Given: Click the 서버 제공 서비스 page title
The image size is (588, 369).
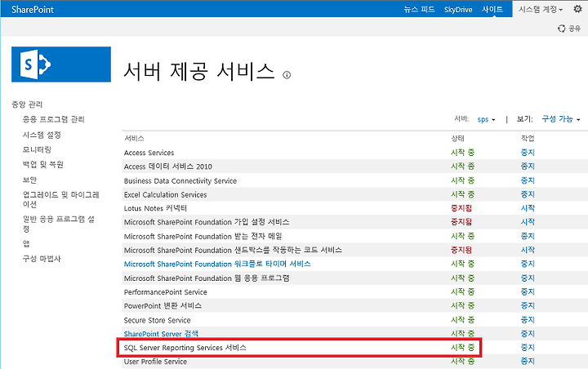Looking at the screenshot, I should [199, 71].
